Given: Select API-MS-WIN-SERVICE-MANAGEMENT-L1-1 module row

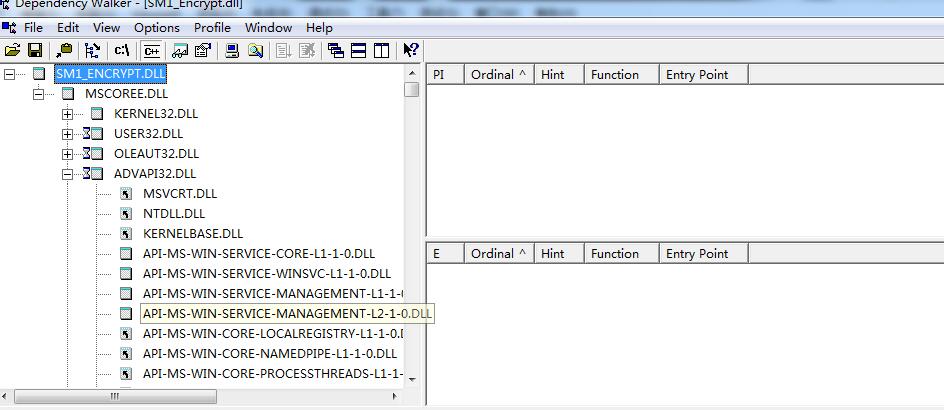Looking at the screenshot, I should coord(273,294).
